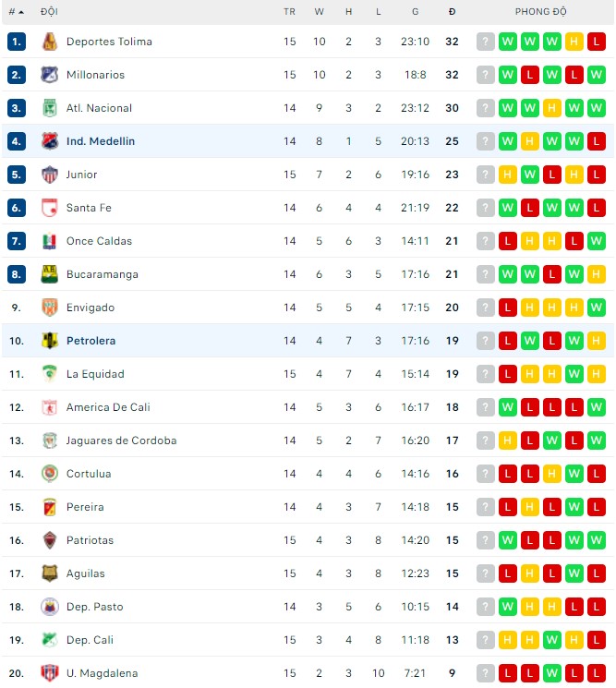616x688 pixels.
Task: Click the Dep. Cali crest icon
Action: pyautogui.click(x=50, y=640)
